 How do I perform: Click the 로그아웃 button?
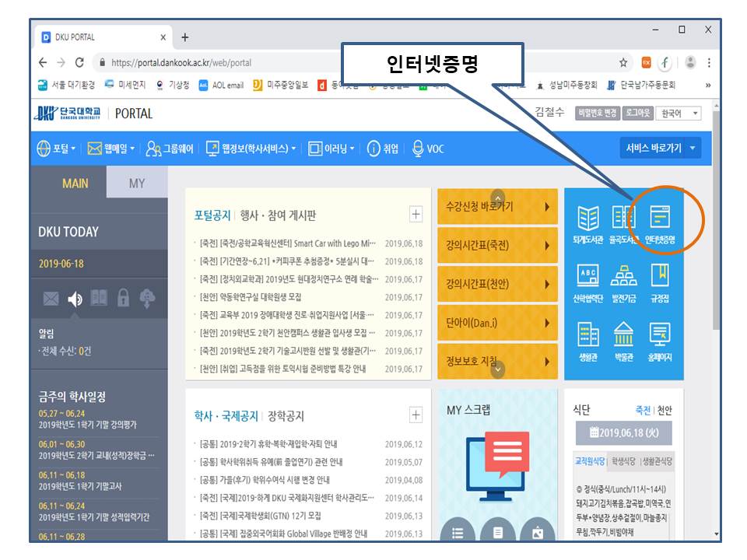637,114
